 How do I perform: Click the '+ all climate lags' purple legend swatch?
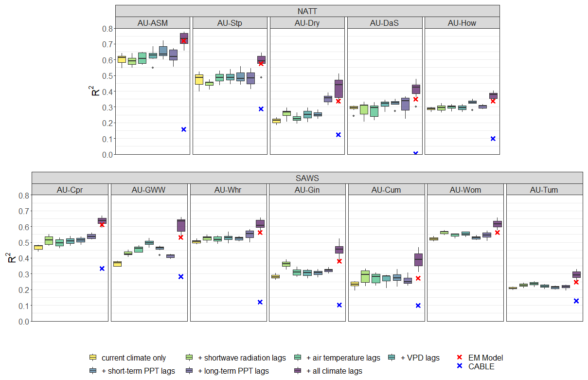[x=298, y=371]
